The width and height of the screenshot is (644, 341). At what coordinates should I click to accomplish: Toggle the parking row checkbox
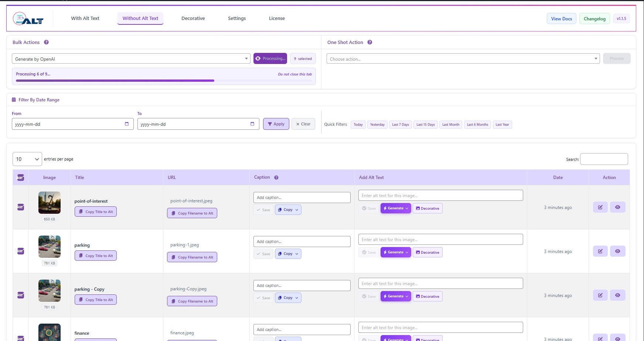click(21, 251)
